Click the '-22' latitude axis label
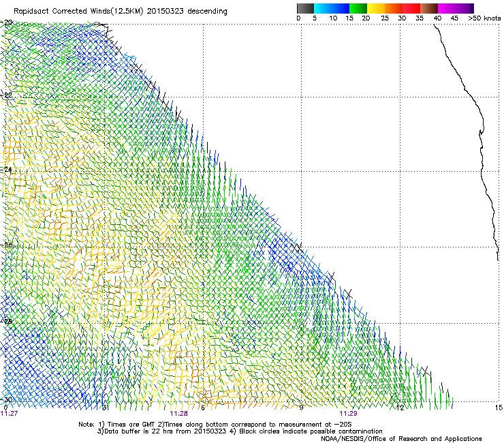 [x=7, y=95]
